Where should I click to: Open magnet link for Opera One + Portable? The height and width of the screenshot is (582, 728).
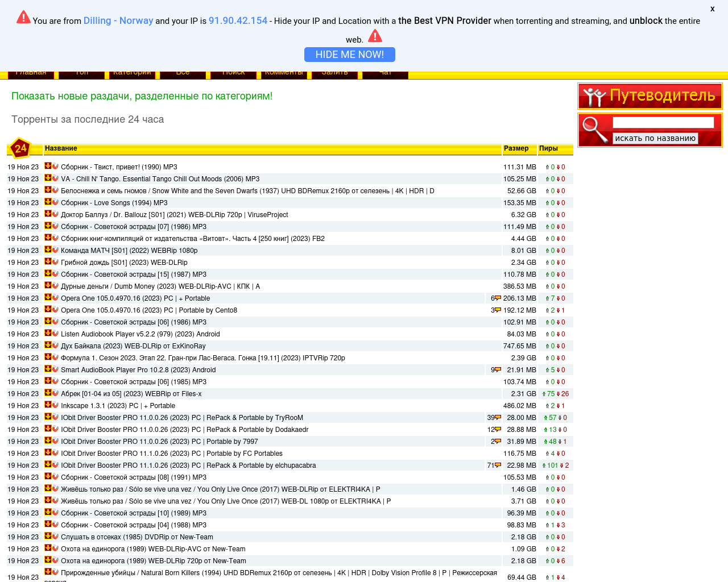[55, 298]
